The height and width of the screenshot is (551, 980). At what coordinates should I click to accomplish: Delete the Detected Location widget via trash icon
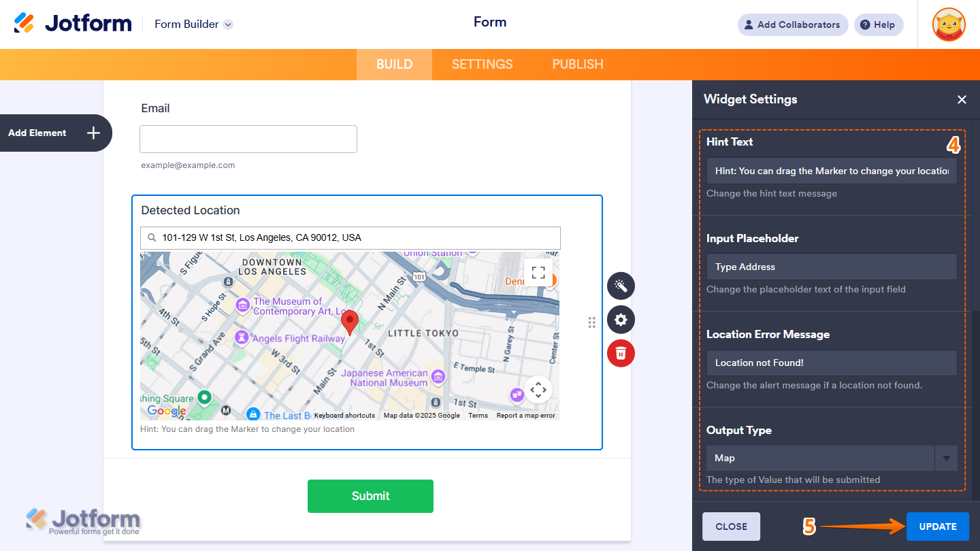(621, 353)
